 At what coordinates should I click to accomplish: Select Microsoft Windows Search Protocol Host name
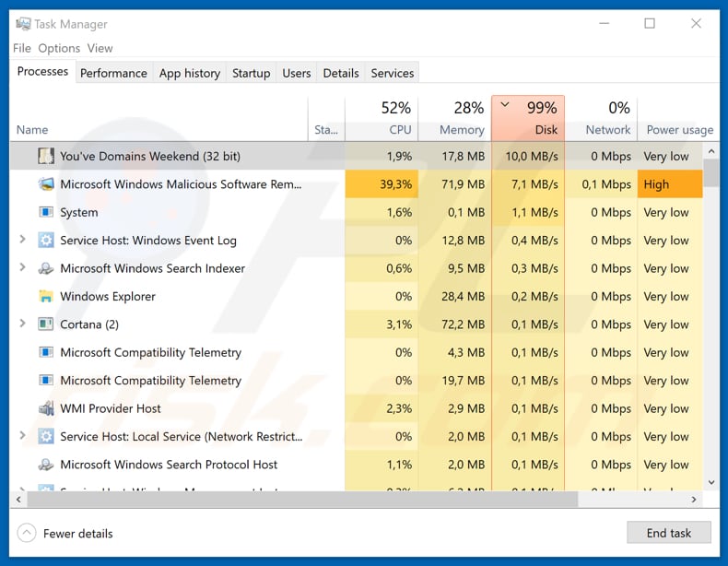pyautogui.click(x=169, y=465)
